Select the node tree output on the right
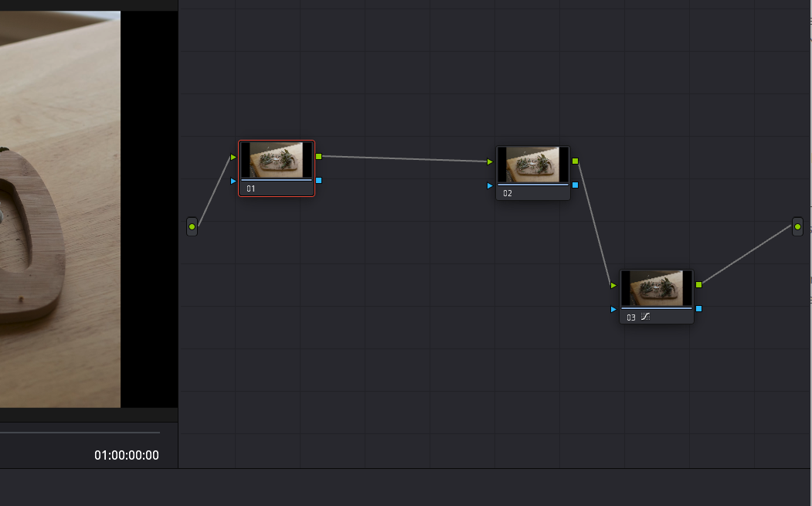The image size is (812, 506). [797, 226]
